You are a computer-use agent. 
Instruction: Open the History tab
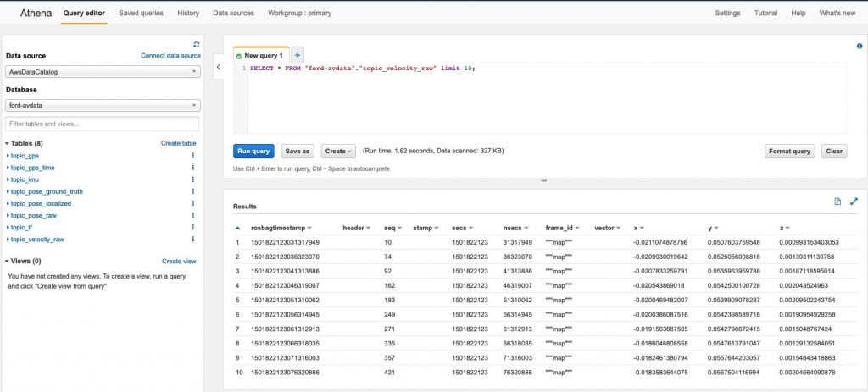pos(188,13)
